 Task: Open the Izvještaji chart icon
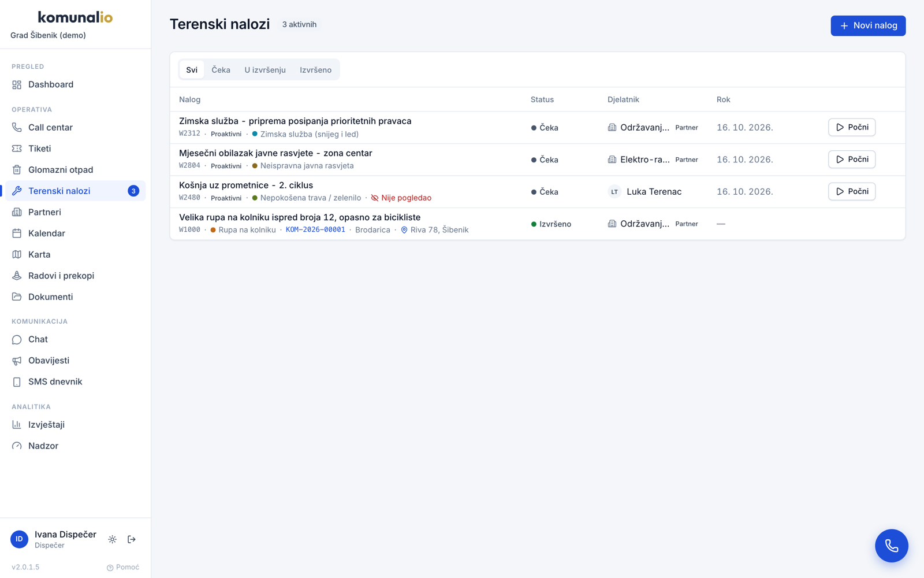(x=17, y=425)
